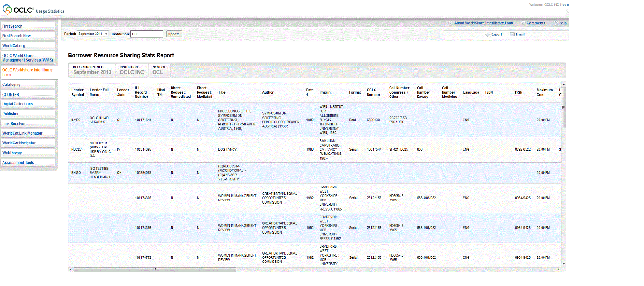Image resolution: width=644 pixels, height=286 pixels.
Task: Click the Email link
Action: [520, 34]
